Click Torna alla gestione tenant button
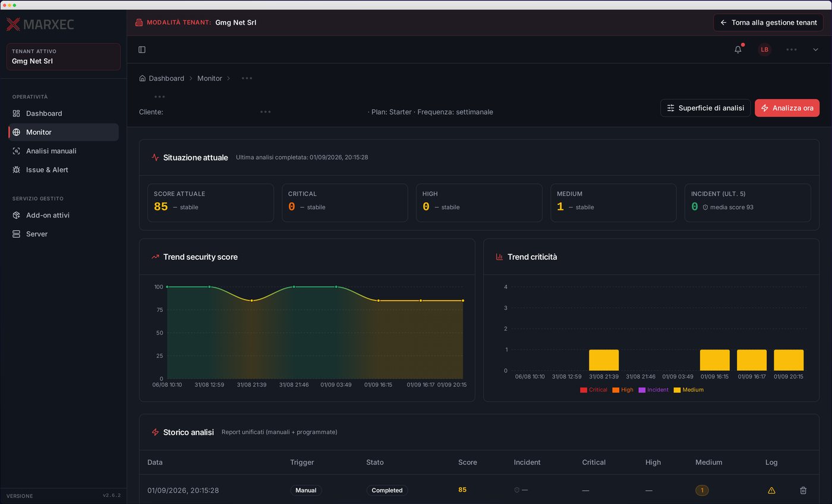832x504 pixels. (x=768, y=23)
